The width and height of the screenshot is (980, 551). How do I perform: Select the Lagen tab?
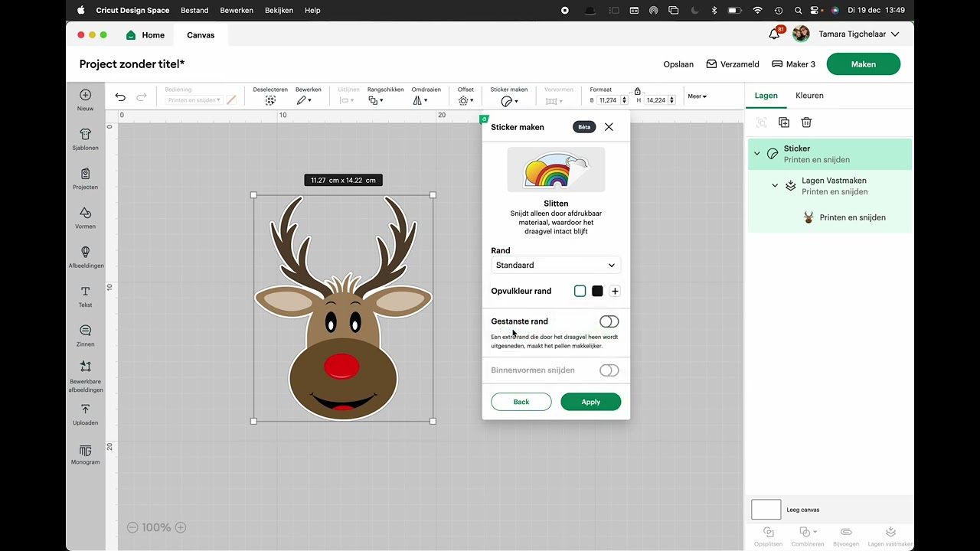766,96
